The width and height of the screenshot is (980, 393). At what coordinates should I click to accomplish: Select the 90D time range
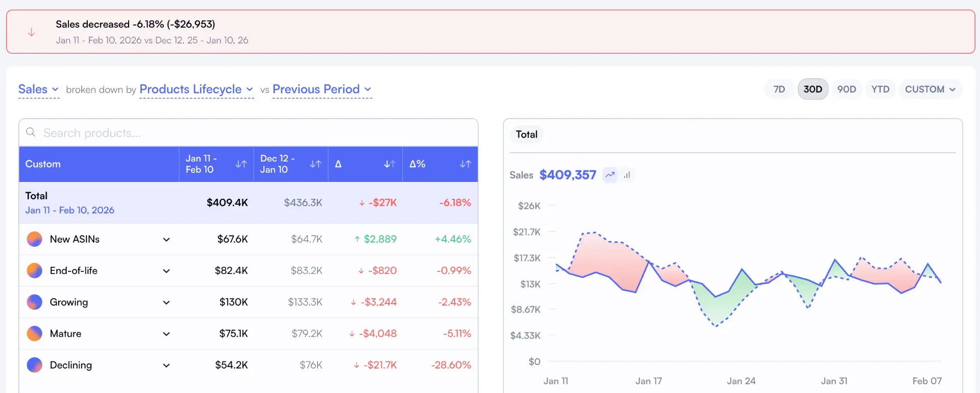846,89
